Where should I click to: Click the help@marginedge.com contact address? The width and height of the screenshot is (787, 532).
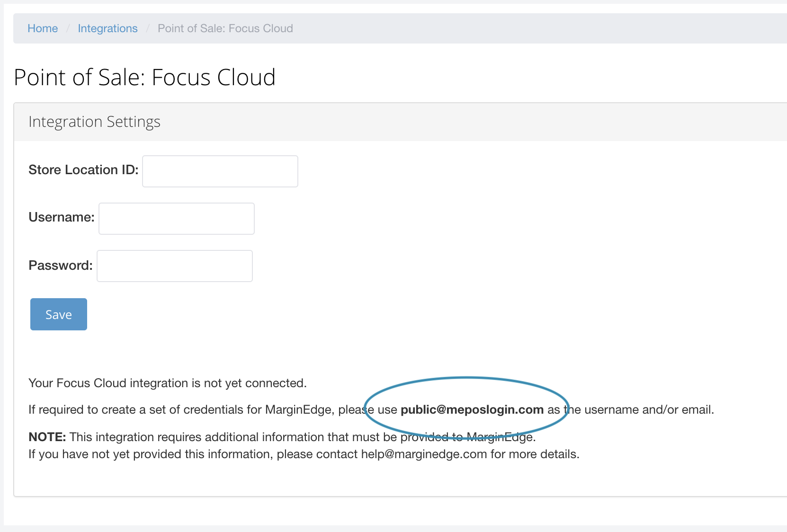click(x=424, y=454)
